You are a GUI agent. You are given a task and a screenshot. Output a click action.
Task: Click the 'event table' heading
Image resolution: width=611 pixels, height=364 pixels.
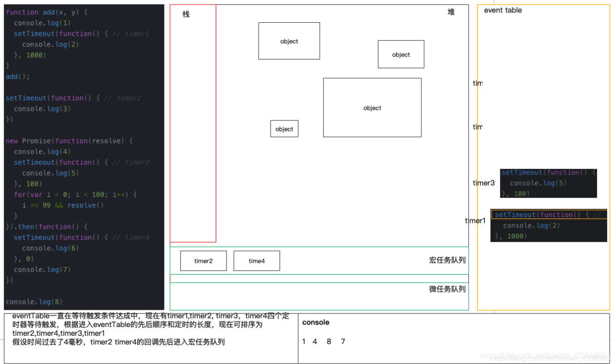point(503,10)
